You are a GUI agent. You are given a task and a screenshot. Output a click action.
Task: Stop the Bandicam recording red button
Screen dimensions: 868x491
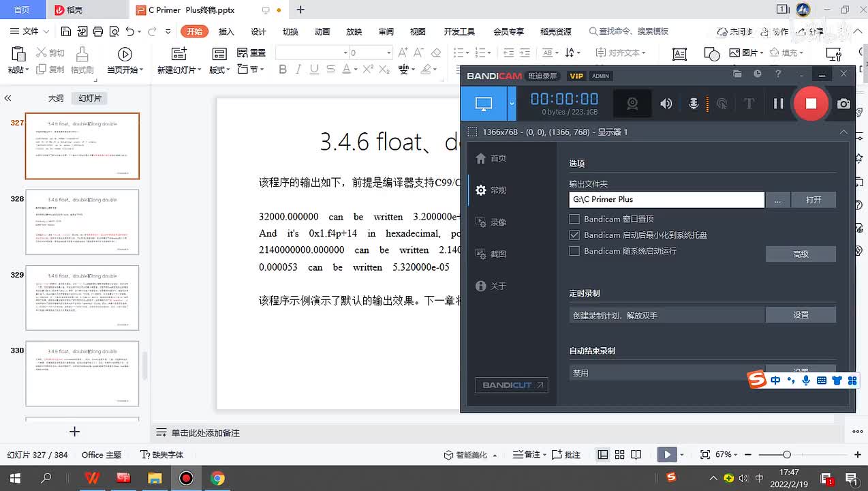[x=811, y=104]
